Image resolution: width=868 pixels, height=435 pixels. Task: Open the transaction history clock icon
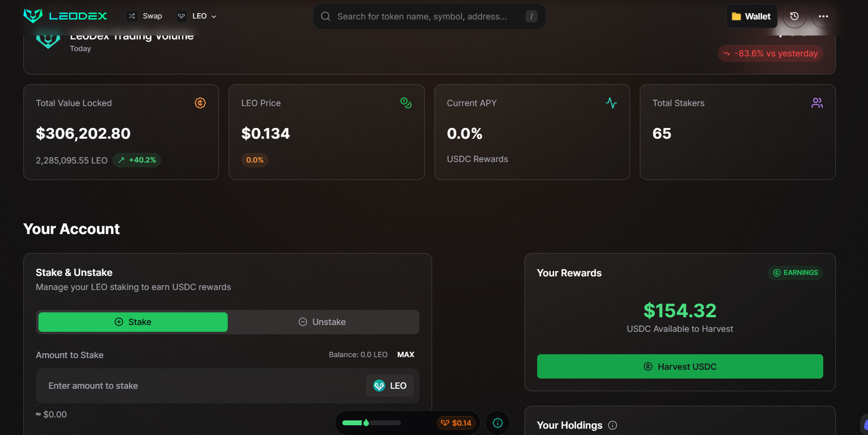pos(794,16)
